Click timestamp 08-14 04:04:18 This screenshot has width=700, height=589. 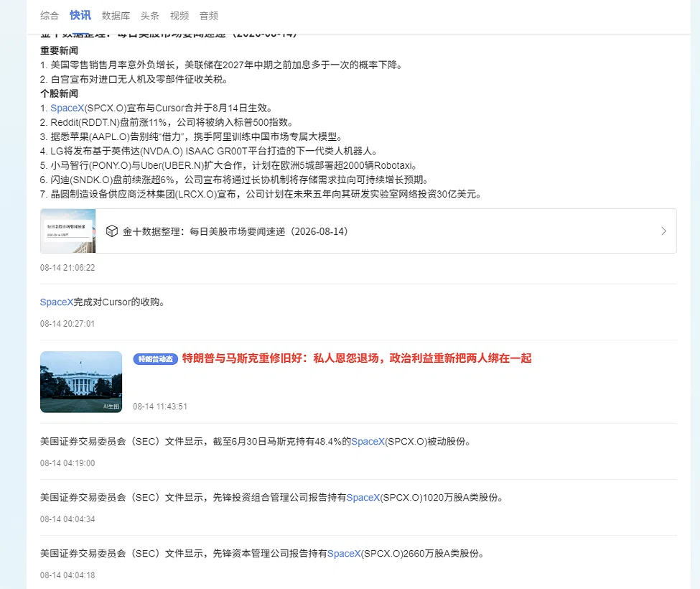click(x=67, y=575)
